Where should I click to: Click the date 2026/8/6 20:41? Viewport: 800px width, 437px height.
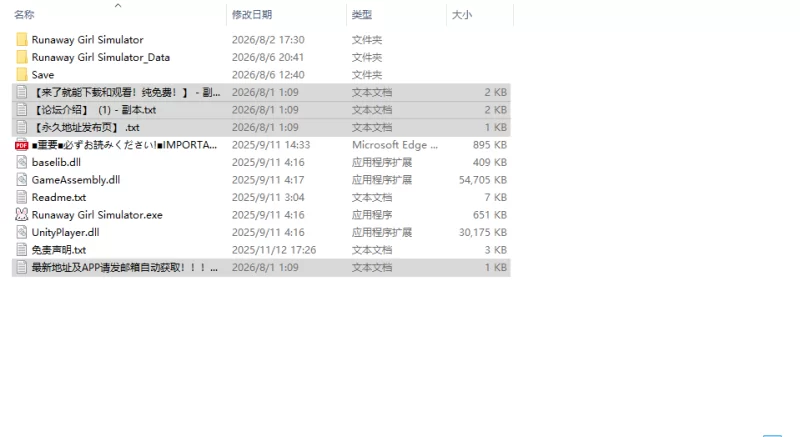(x=268, y=57)
